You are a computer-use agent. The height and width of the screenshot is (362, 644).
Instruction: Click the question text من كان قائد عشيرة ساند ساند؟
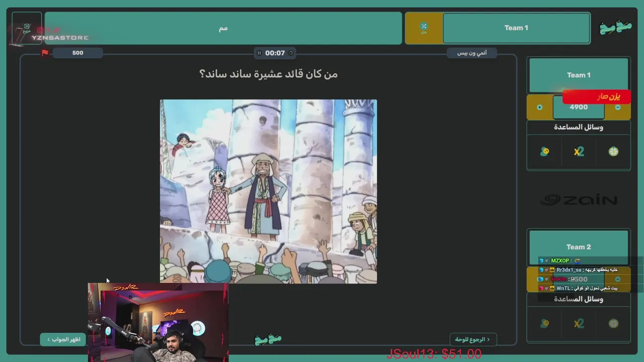268,74
